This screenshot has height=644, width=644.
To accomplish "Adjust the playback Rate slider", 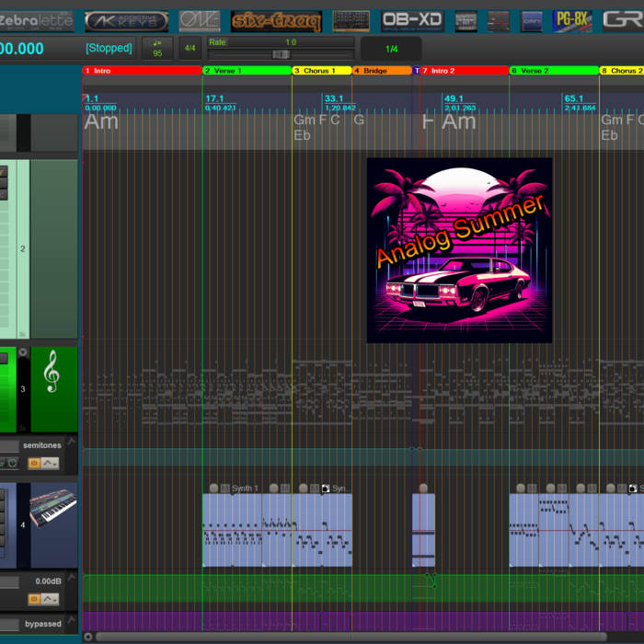I will [x=282, y=54].
